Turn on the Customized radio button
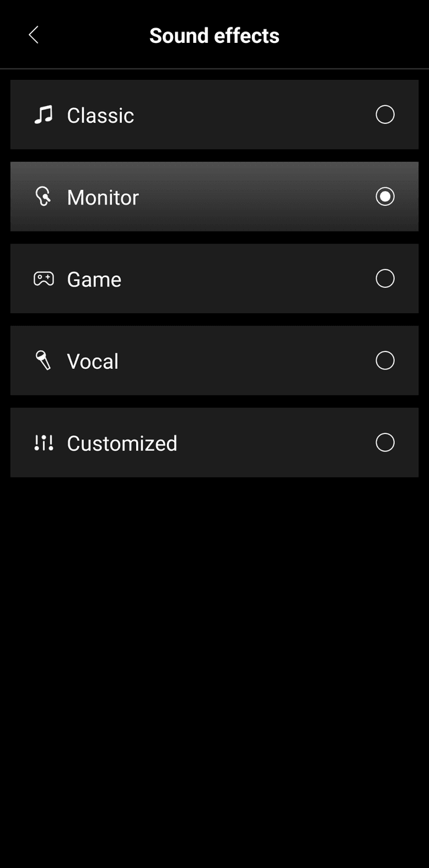Screen dimensions: 429x868 click(x=385, y=443)
